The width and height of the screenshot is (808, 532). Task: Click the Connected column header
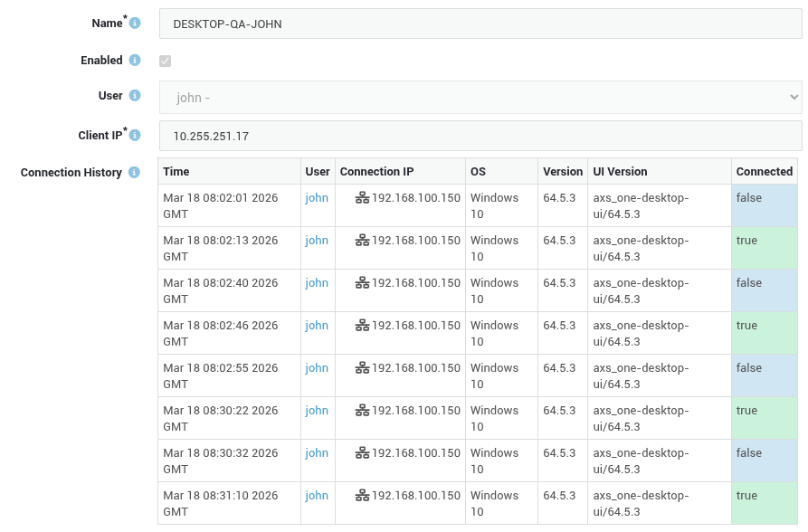coord(765,172)
